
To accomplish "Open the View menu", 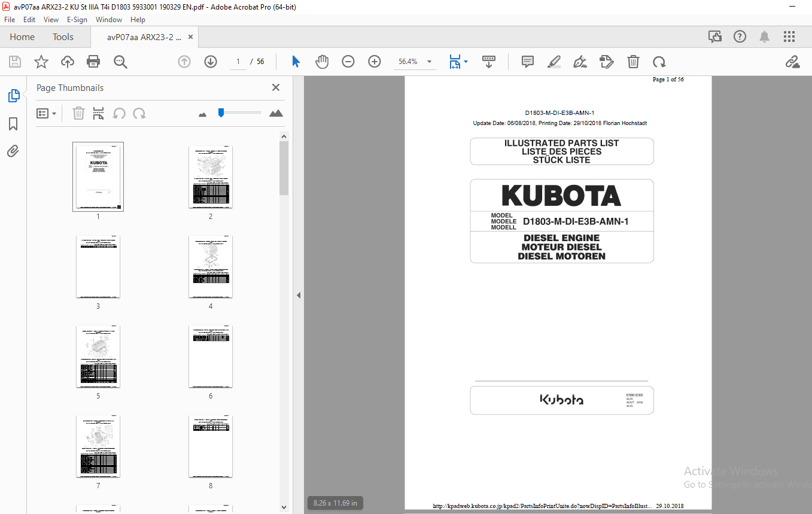I will (x=51, y=20).
